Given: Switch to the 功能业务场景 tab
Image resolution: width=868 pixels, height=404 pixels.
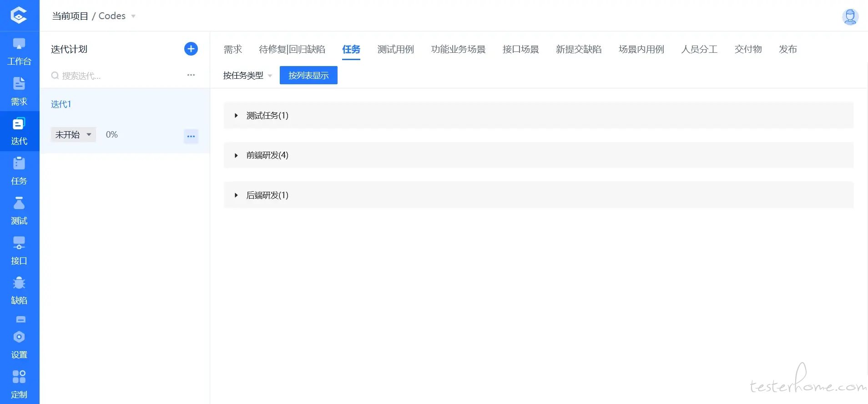Looking at the screenshot, I should click(458, 49).
